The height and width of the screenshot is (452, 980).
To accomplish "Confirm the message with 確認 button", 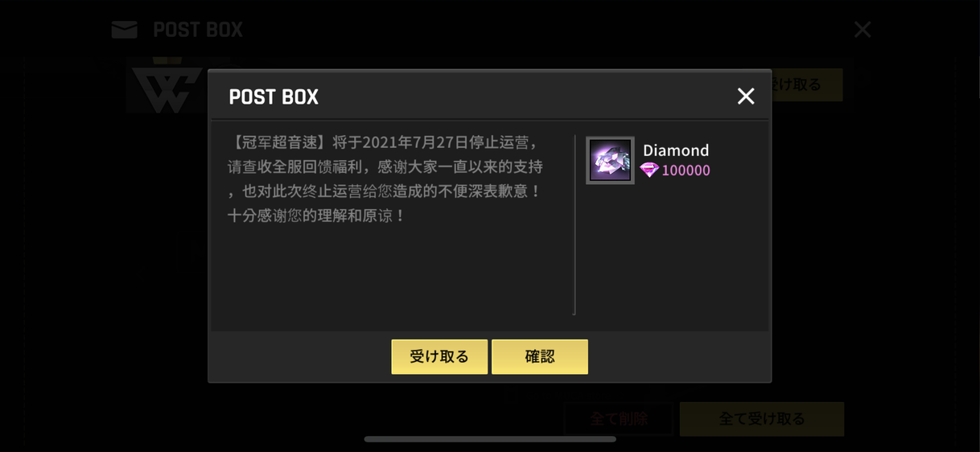I will tap(540, 356).
